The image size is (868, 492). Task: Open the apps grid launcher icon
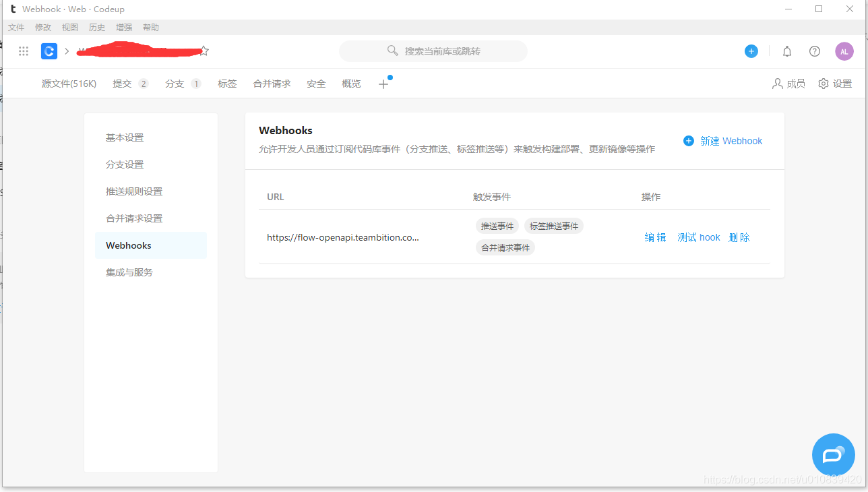point(24,51)
